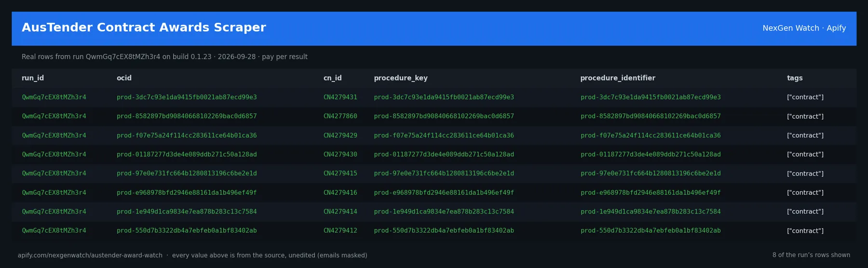This screenshot has width=868, height=268.
Task: Select procedure_key value in the CN4277860 row
Action: click(444, 116)
